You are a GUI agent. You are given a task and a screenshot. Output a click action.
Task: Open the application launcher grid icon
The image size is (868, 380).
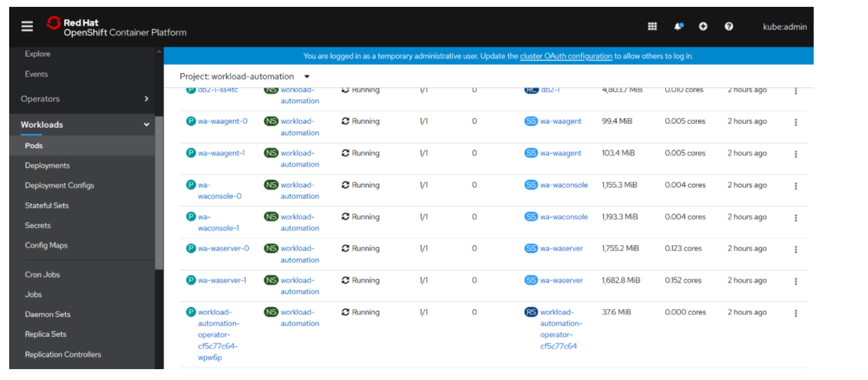652,26
